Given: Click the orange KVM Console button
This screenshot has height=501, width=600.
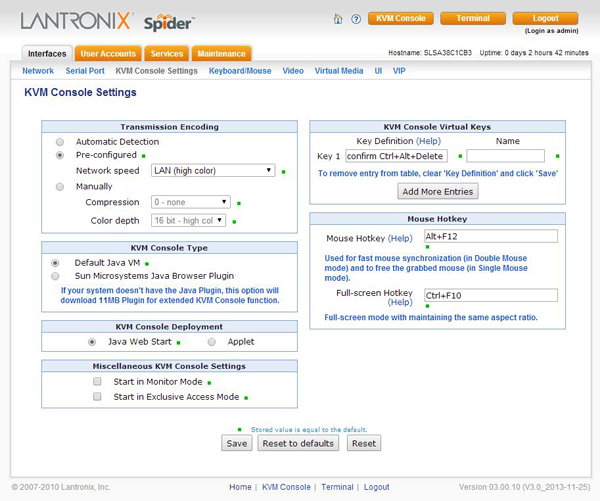Looking at the screenshot, I should pos(400,18).
